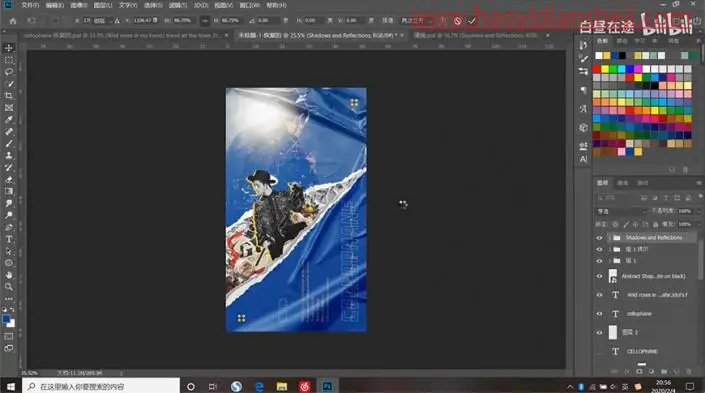Toggle link to maintain aspect ratio
The width and height of the screenshot is (705, 393).
coord(205,21)
